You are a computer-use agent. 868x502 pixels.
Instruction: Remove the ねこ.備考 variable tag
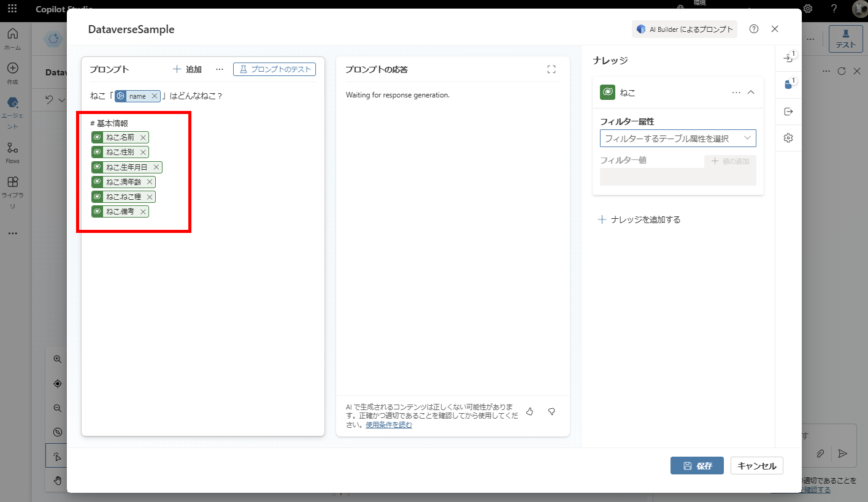142,211
